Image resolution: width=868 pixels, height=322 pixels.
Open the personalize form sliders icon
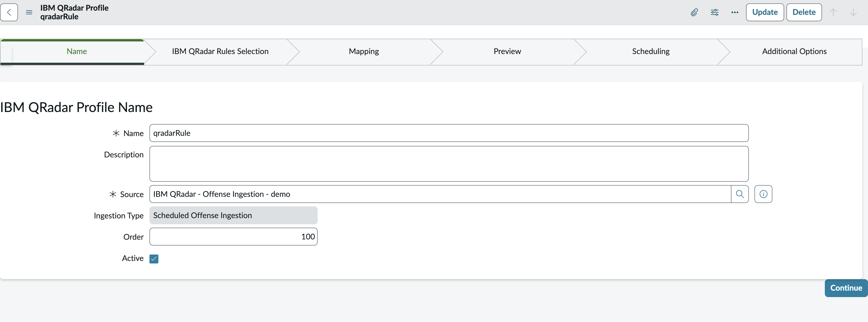click(x=714, y=12)
